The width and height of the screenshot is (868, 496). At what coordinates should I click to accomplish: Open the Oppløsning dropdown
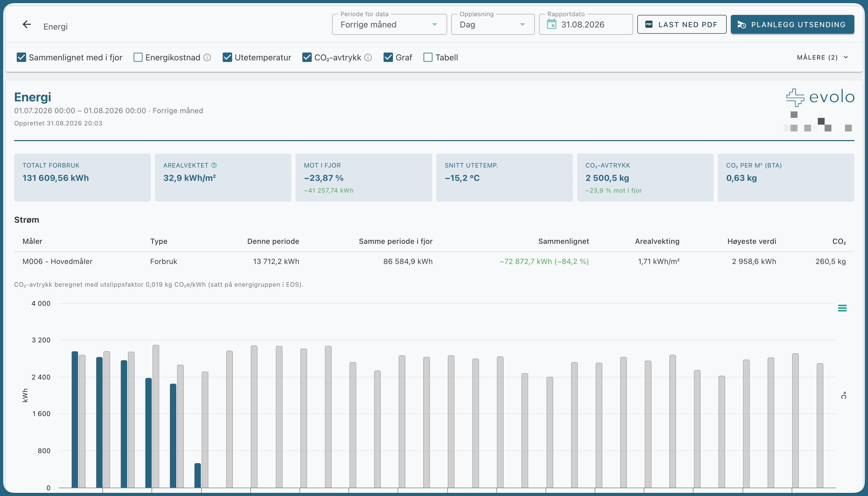(x=493, y=24)
